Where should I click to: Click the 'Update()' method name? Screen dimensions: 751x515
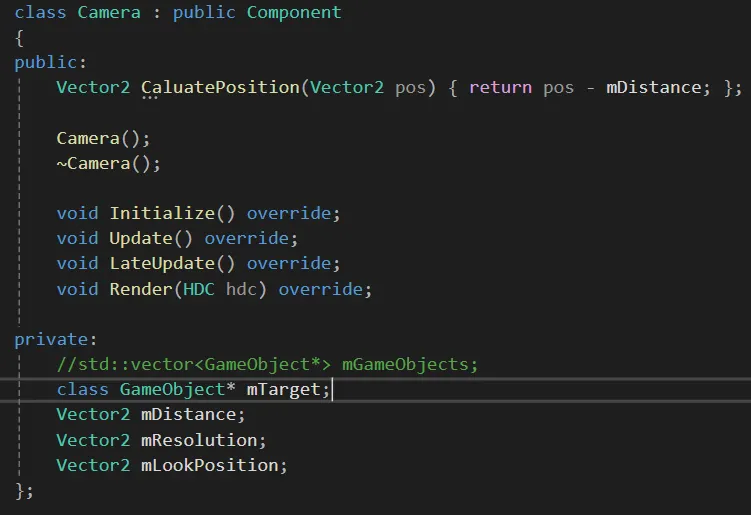(x=151, y=239)
